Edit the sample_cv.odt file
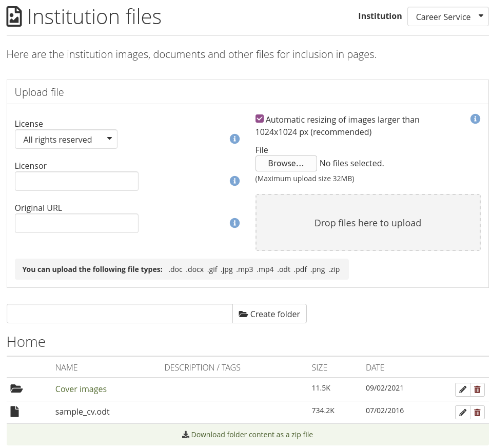491x448 pixels. [463, 413]
